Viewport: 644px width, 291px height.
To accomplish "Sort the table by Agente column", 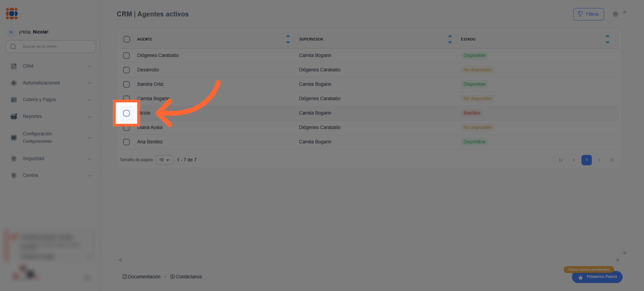I will [288, 39].
